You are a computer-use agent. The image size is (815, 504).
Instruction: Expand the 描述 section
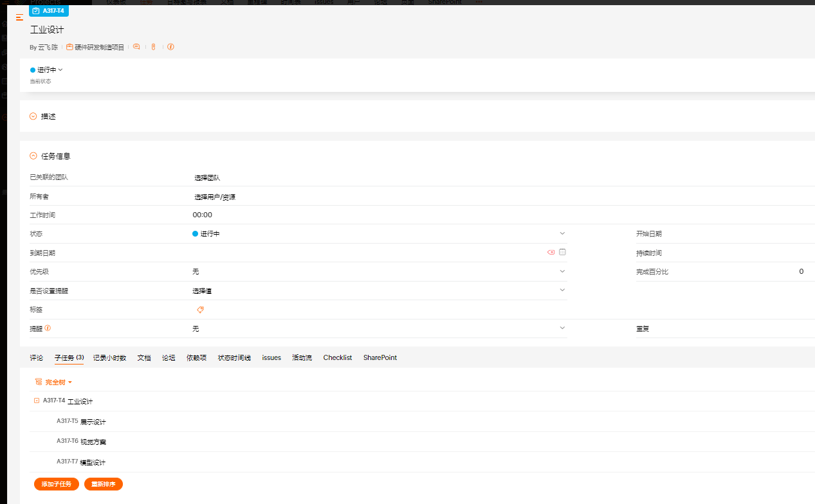pos(33,116)
